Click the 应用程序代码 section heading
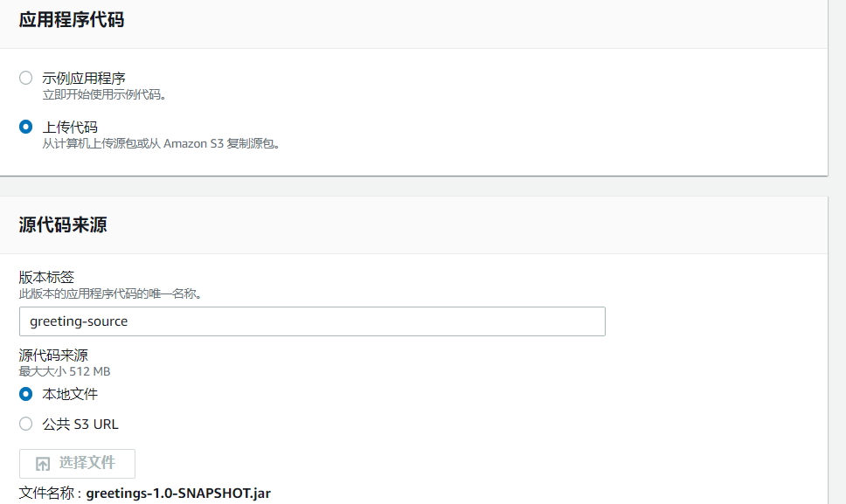The image size is (846, 504). (72, 20)
